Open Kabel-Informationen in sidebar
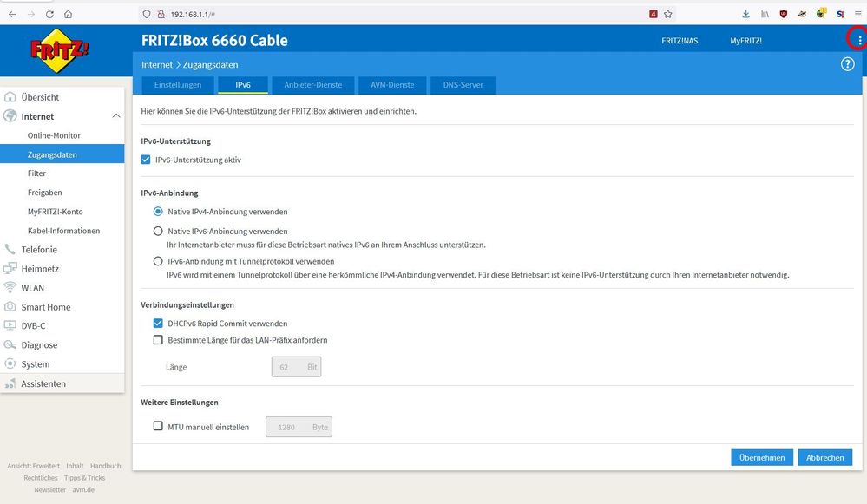This screenshot has height=504, width=867. click(62, 231)
